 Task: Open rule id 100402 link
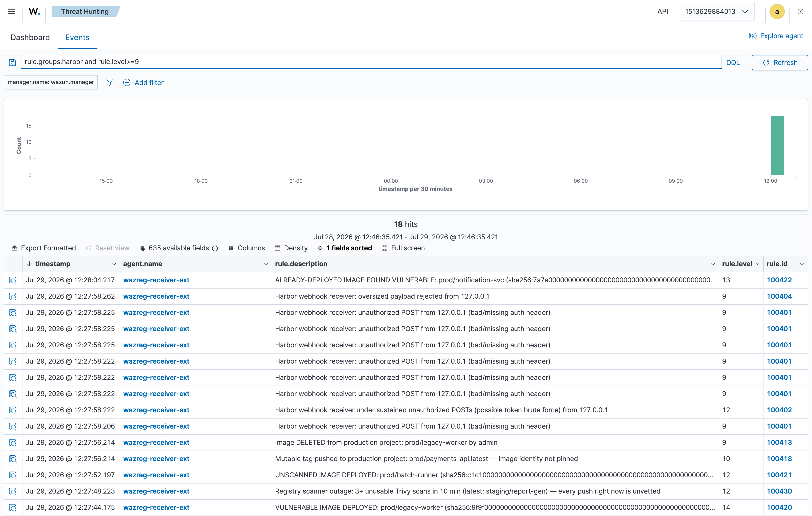click(x=779, y=410)
